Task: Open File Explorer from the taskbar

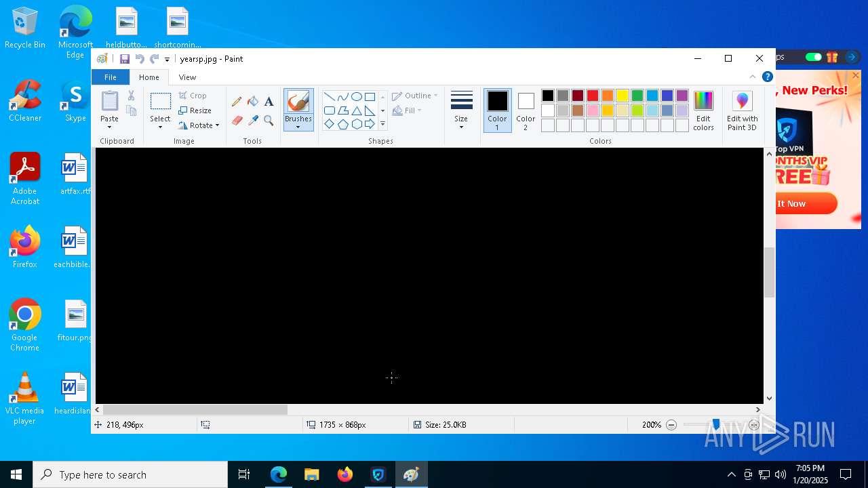Action: coord(312,474)
